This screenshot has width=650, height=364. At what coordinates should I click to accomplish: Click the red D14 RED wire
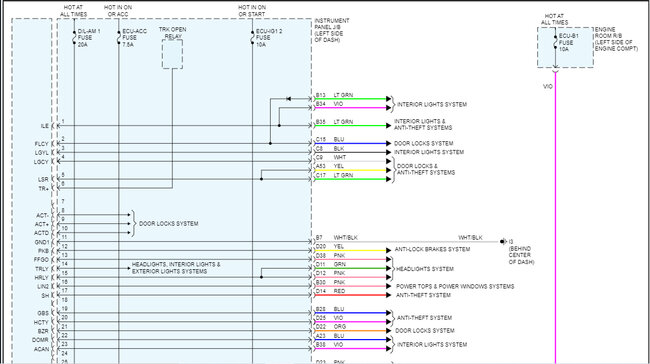click(x=350, y=295)
